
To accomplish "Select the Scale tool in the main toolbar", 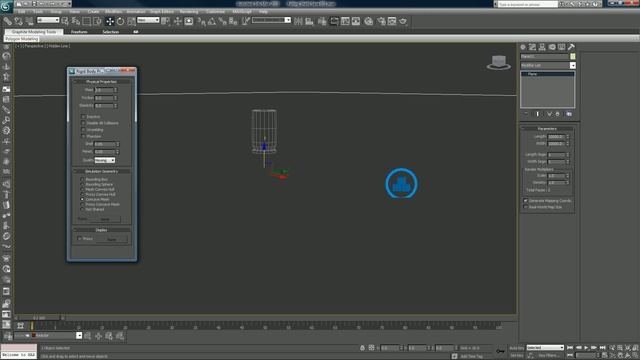I will point(131,21).
